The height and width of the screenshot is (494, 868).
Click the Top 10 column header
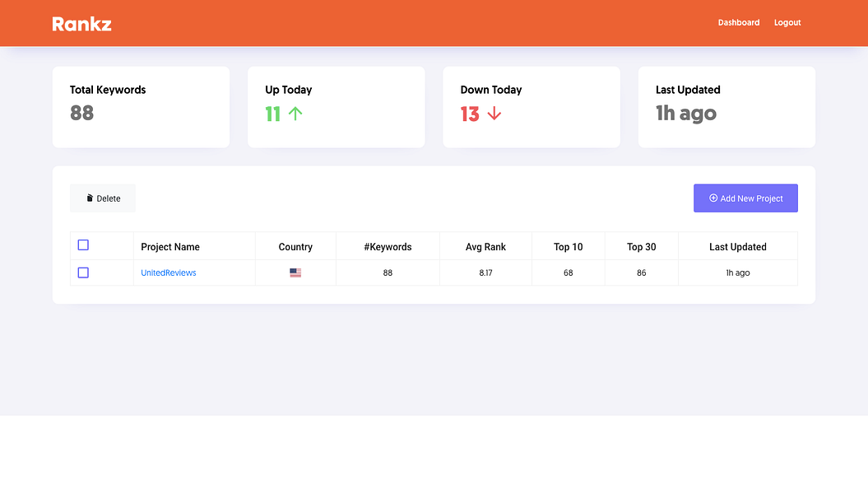(568, 247)
